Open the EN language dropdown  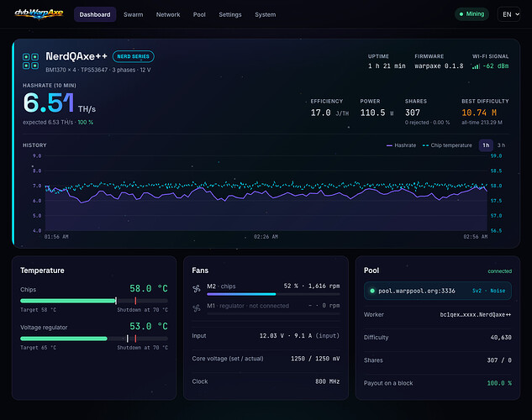[x=509, y=14]
